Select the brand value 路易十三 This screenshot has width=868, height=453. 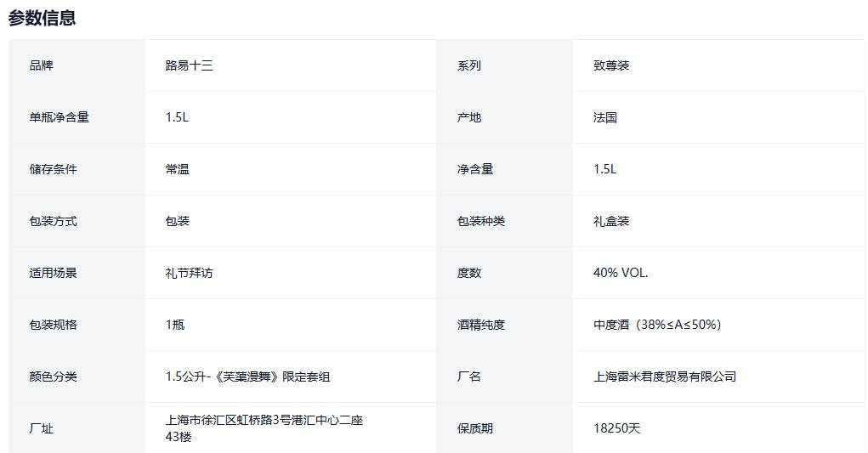189,65
